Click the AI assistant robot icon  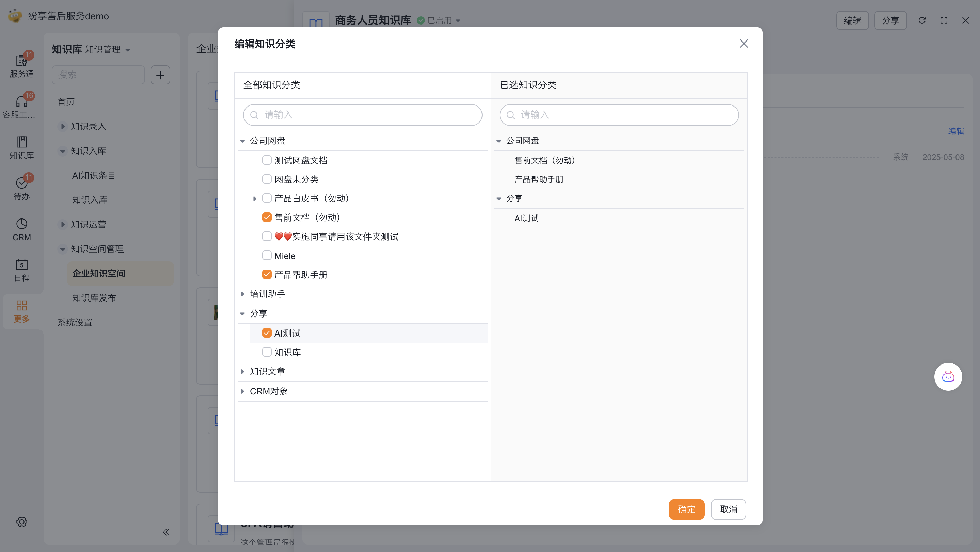(x=948, y=377)
